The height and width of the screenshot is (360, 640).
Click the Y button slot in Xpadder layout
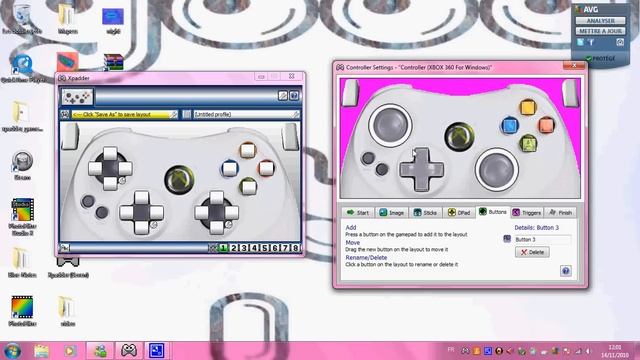pyautogui.click(x=247, y=150)
